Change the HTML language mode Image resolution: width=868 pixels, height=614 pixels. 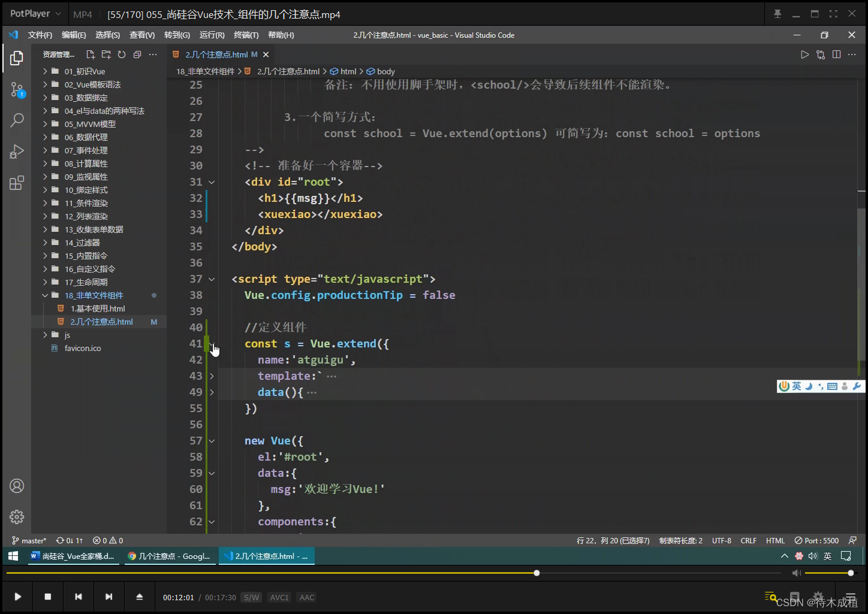pyautogui.click(x=775, y=540)
